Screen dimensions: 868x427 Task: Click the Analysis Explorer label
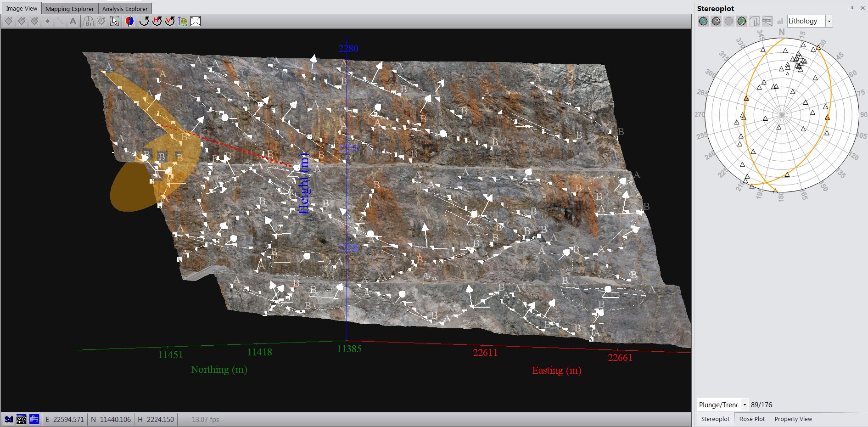click(124, 8)
